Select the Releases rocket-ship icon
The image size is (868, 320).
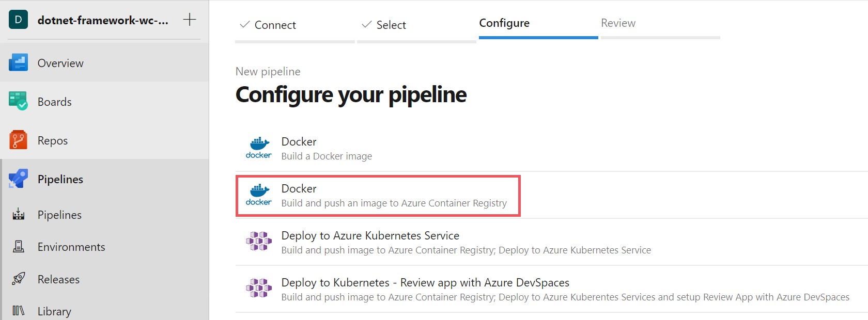pos(18,279)
